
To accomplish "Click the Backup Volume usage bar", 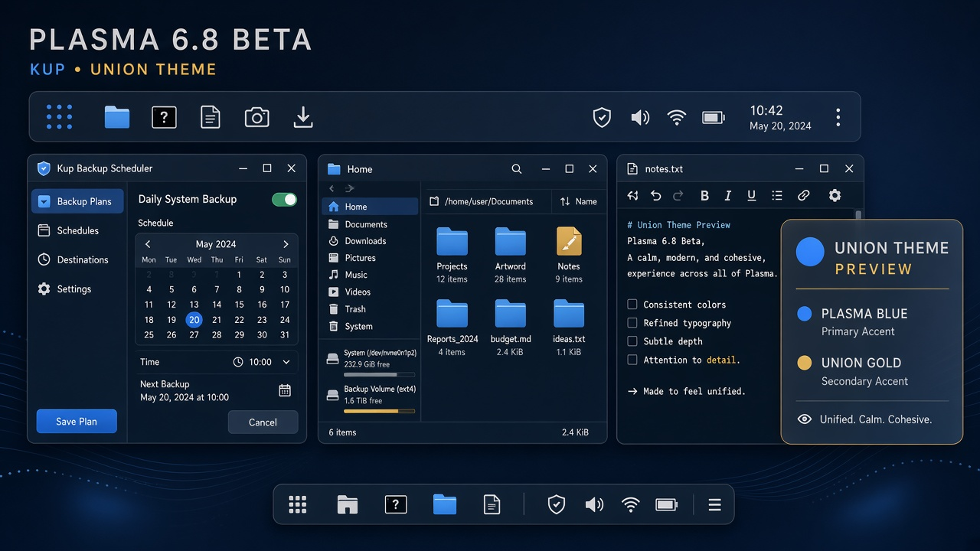I will [379, 412].
